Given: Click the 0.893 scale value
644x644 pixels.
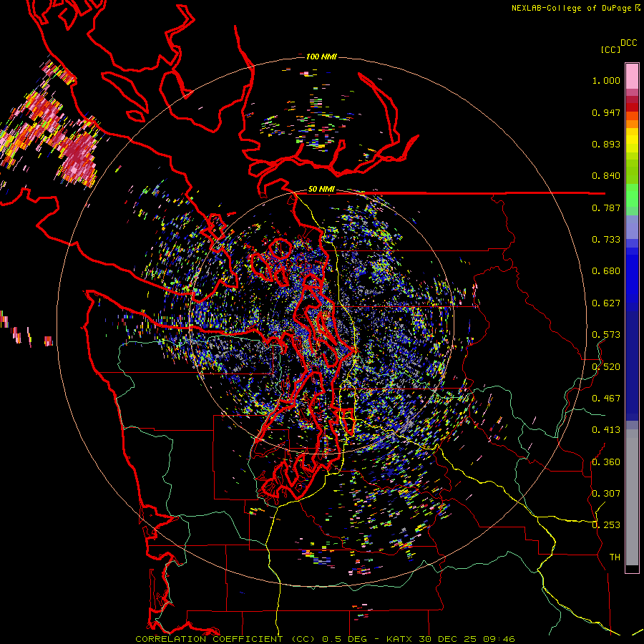Looking at the screenshot, I should [x=606, y=144].
